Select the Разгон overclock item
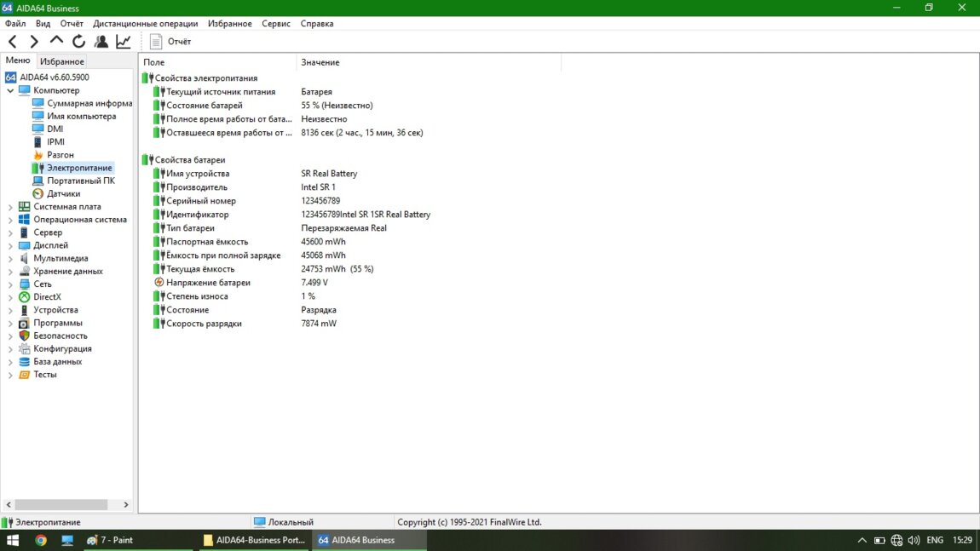Viewport: 980px width, 551px height. [x=60, y=155]
